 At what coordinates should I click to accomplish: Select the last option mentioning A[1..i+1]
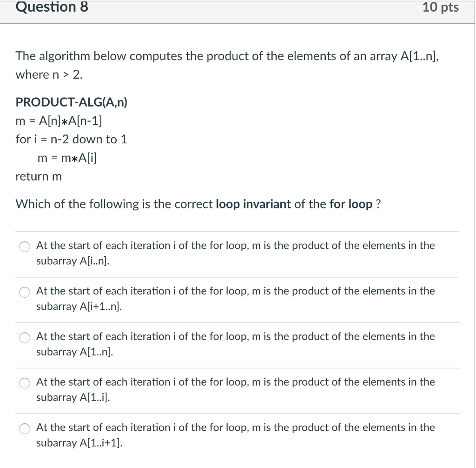pyautogui.click(x=24, y=429)
